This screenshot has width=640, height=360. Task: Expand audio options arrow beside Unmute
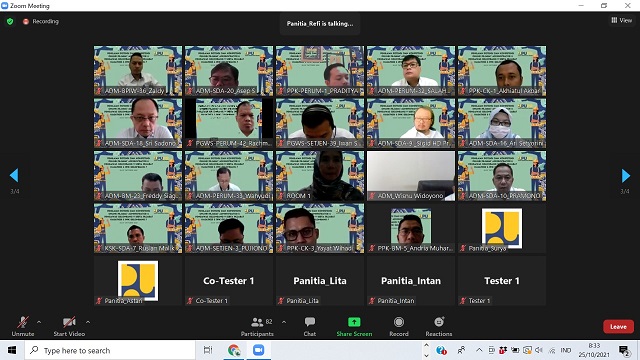pos(39,322)
